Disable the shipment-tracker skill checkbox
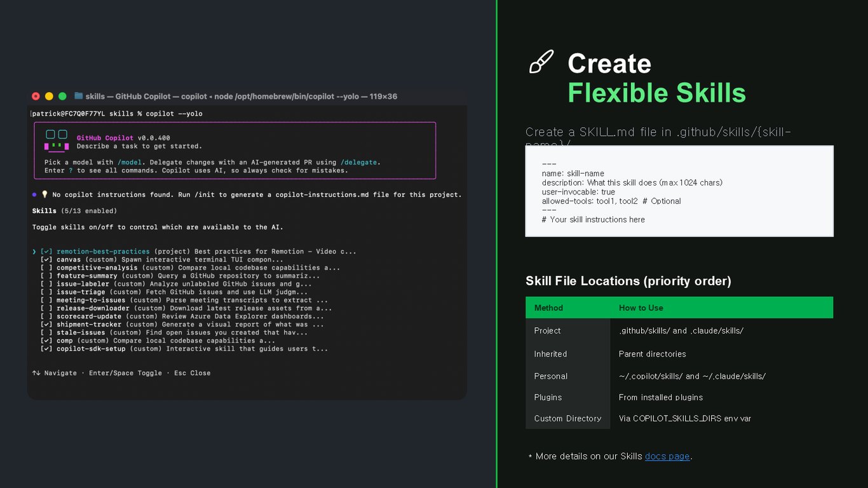 46,325
